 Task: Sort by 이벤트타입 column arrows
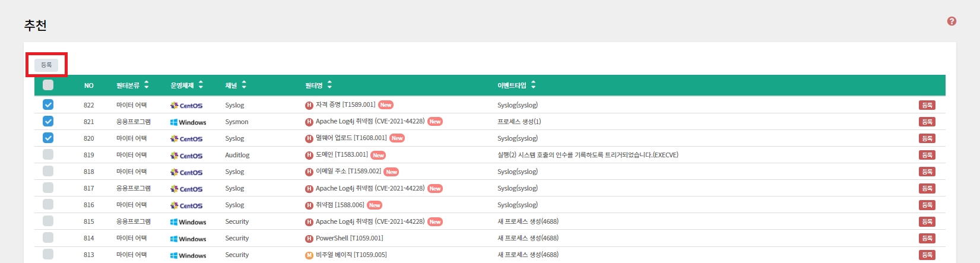pos(533,85)
